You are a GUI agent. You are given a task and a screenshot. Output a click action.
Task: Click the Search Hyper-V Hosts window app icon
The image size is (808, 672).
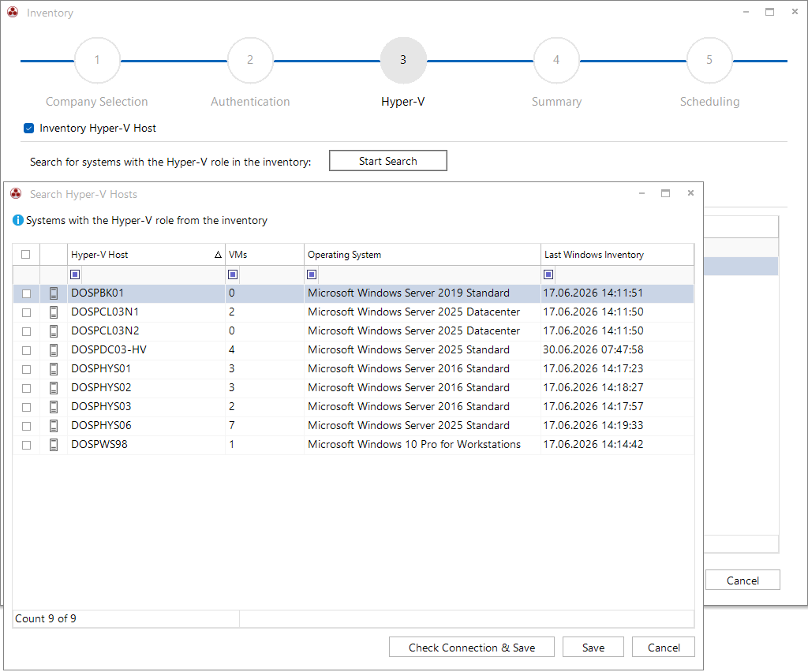click(x=16, y=193)
